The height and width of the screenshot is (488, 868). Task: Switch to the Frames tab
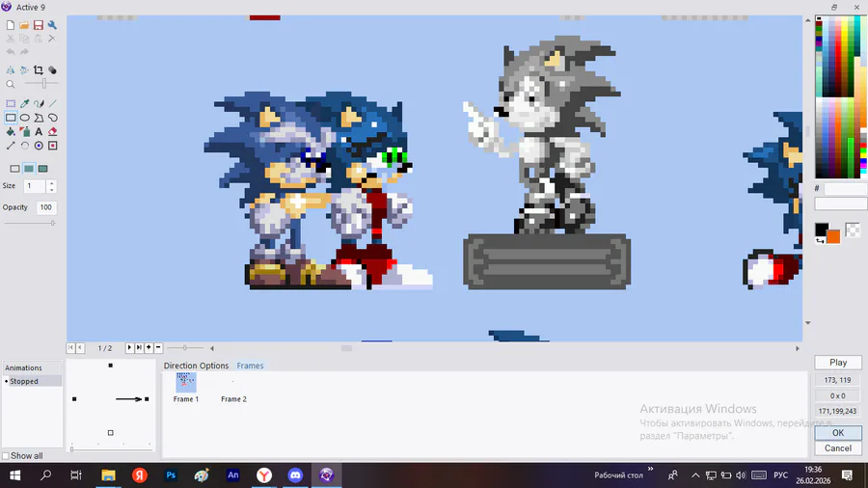pos(250,366)
